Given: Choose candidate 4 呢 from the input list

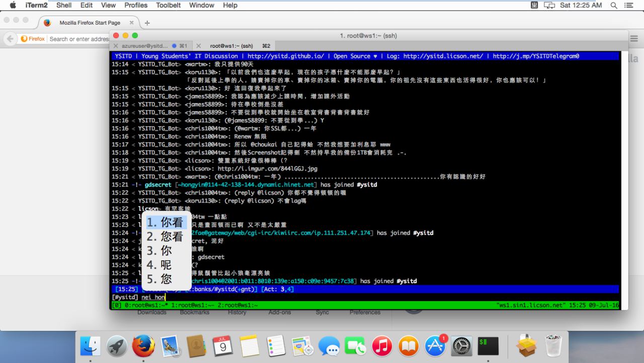Looking at the screenshot, I should 160,264.
